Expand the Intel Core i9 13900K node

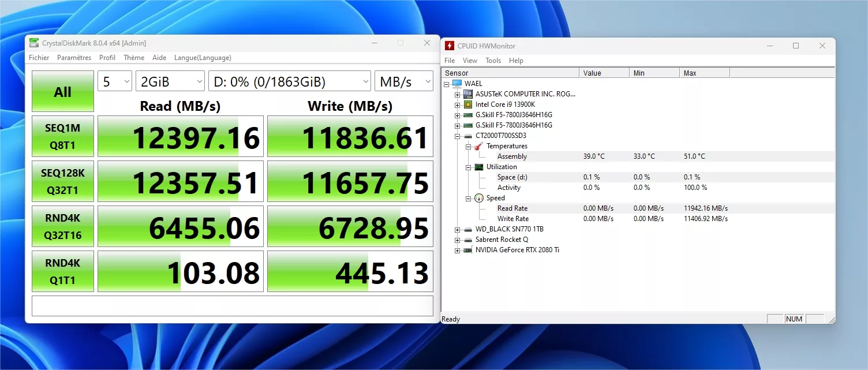pos(457,104)
